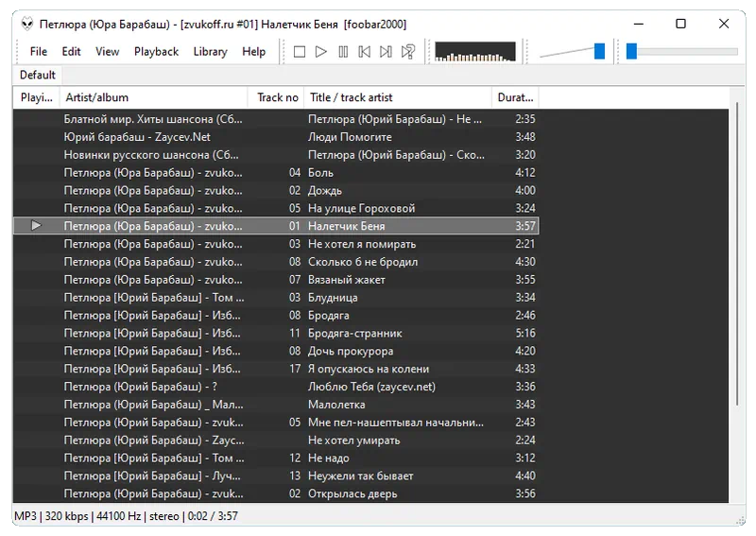This screenshot has height=536, width=756.
Task: Pause the current track
Action: 342,52
